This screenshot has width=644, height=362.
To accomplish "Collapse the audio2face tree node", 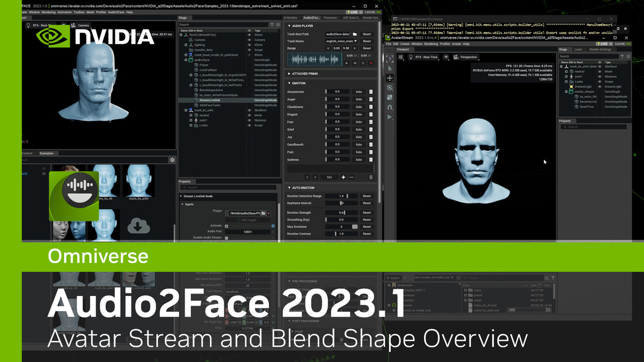I will point(186,60).
